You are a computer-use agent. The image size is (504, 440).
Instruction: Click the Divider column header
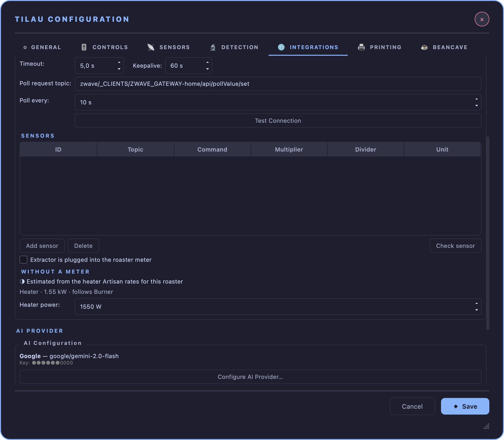366,149
